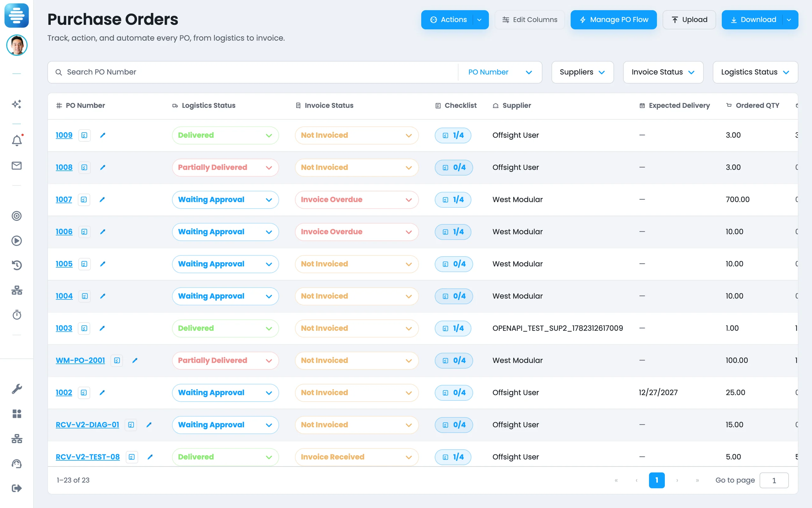Screen dimensions: 812x508
Task: Open the app logo home icon
Action: 16,16
